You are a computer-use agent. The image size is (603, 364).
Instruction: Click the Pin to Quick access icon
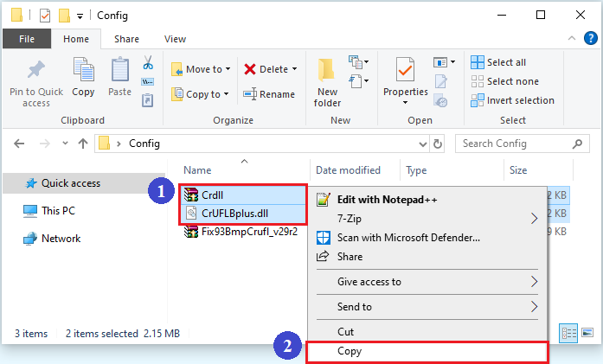pos(36,71)
